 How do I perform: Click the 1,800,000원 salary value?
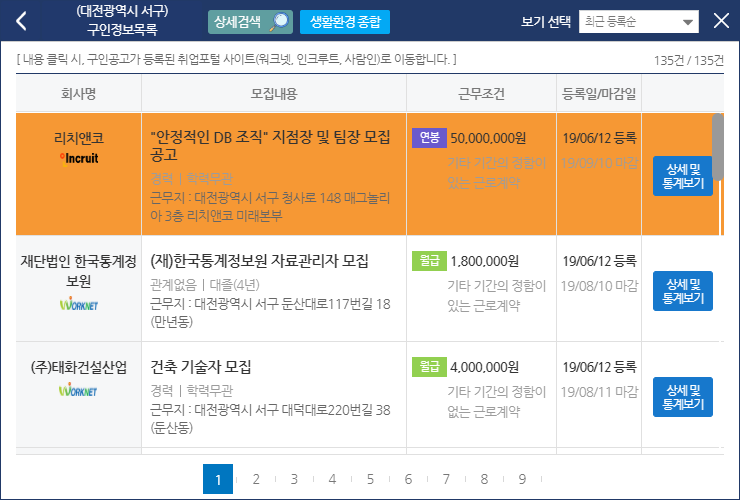click(x=485, y=261)
